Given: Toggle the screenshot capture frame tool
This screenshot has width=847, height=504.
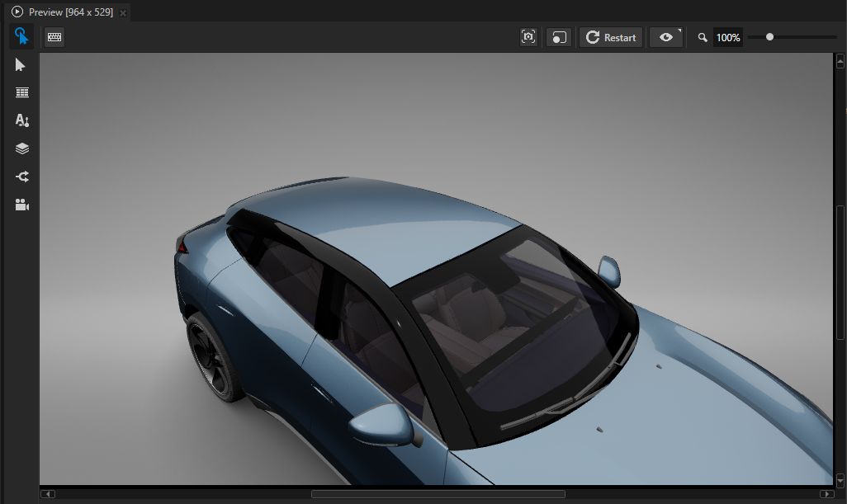Looking at the screenshot, I should [x=528, y=37].
